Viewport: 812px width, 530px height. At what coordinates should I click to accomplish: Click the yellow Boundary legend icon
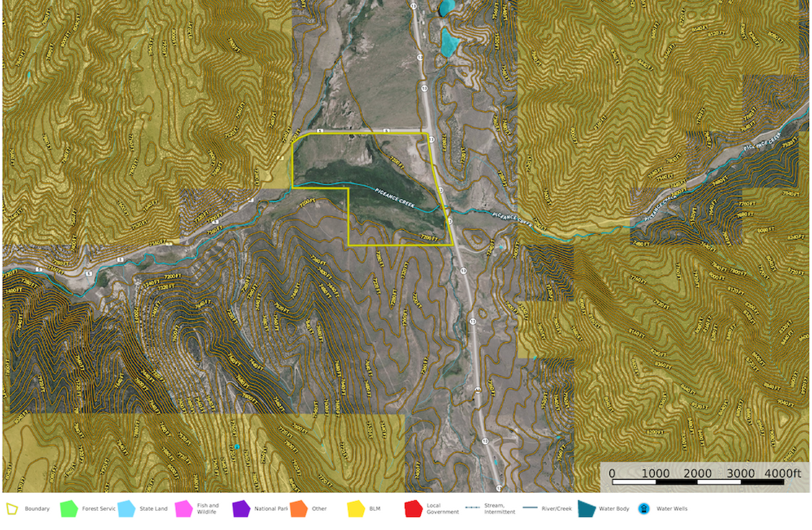12,509
